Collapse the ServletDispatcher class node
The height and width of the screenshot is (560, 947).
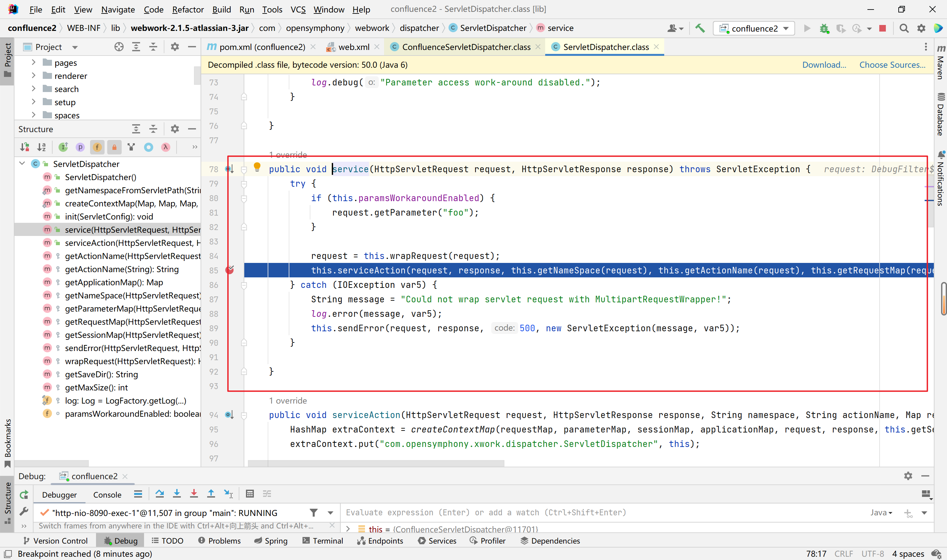[x=22, y=163]
